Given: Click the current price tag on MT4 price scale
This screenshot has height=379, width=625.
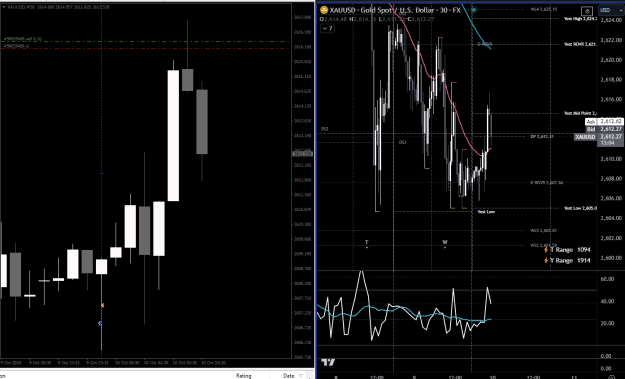Looking at the screenshot, I should click(x=303, y=153).
